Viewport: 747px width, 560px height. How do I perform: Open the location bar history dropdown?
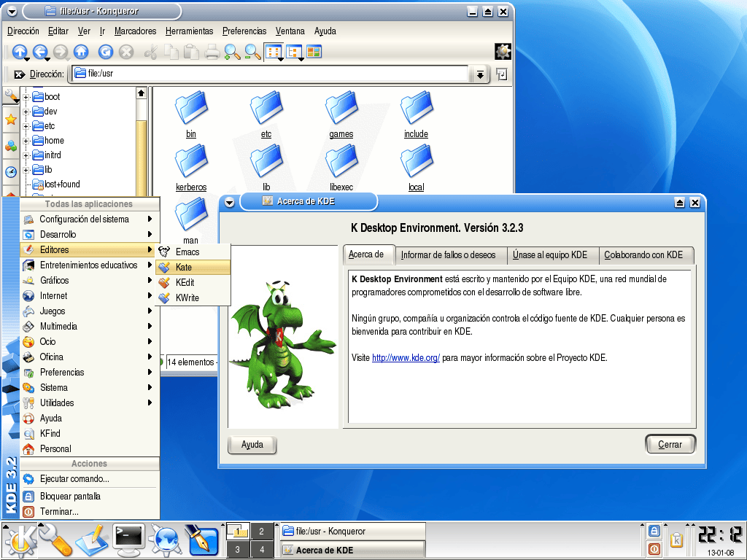tap(480, 74)
